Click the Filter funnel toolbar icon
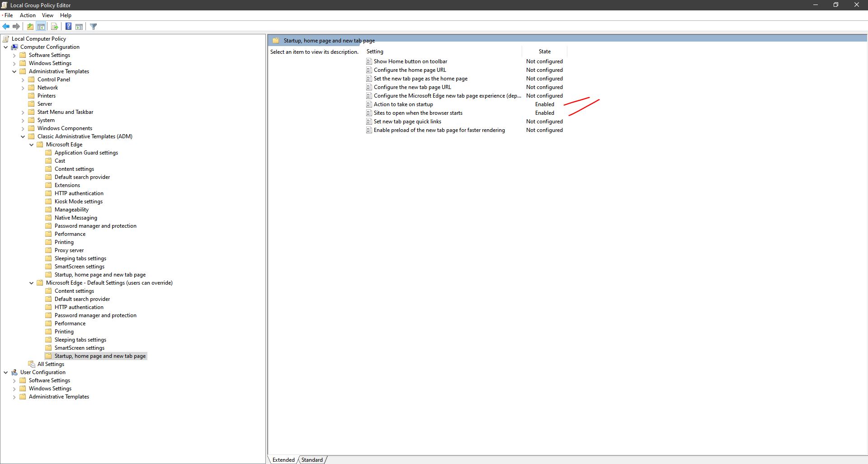 coord(94,27)
